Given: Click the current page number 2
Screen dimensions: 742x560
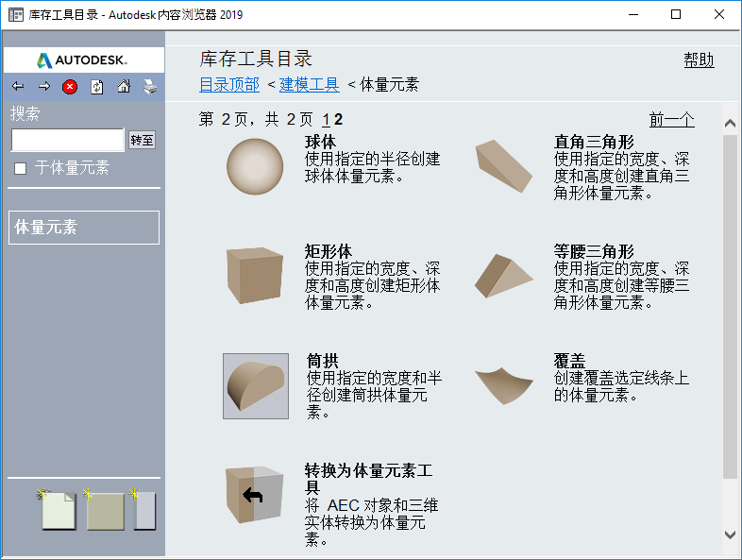Looking at the screenshot, I should (338, 119).
